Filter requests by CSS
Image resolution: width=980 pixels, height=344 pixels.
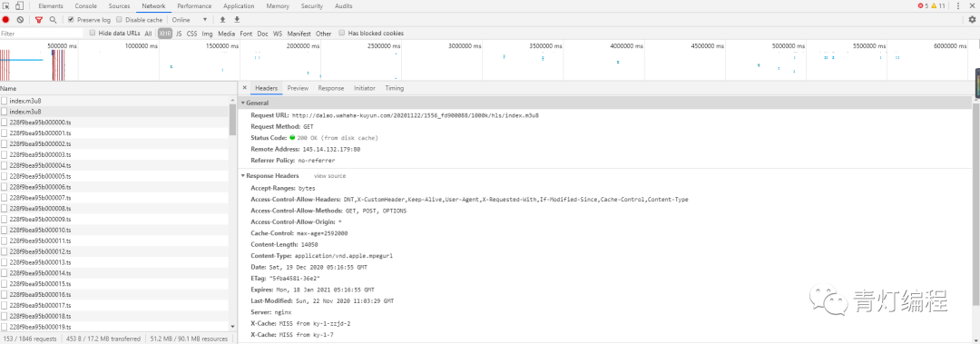point(191,34)
